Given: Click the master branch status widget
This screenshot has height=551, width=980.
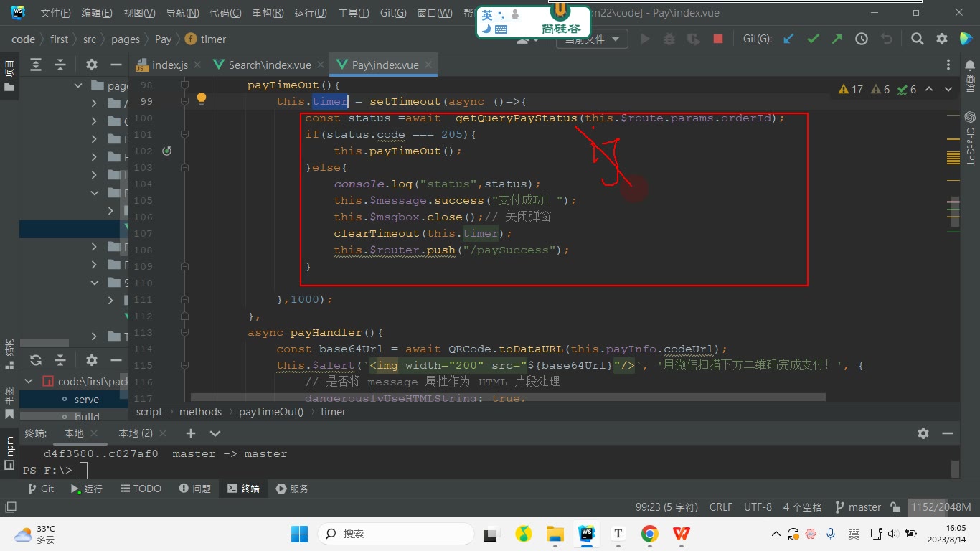Looking at the screenshot, I should coord(857,507).
